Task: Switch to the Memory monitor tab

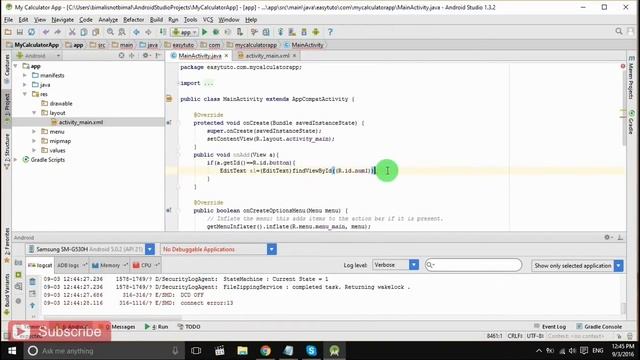Action: pos(110,265)
